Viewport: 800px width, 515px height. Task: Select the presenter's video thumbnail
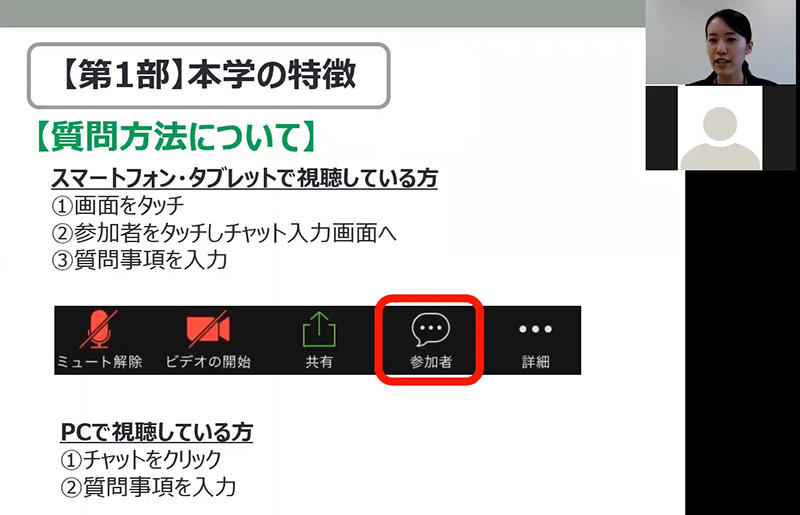click(x=720, y=42)
